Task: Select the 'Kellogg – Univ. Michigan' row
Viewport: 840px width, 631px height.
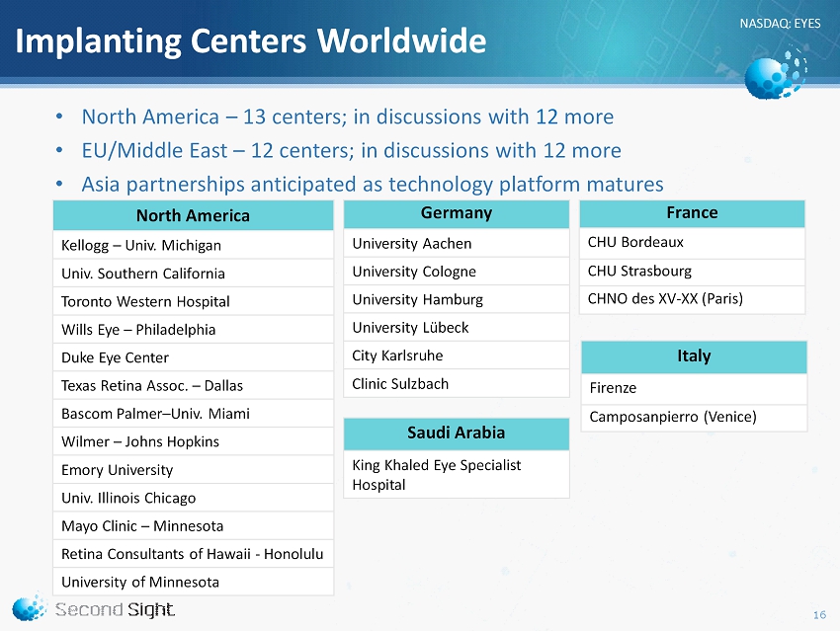Action: pyautogui.click(x=194, y=245)
